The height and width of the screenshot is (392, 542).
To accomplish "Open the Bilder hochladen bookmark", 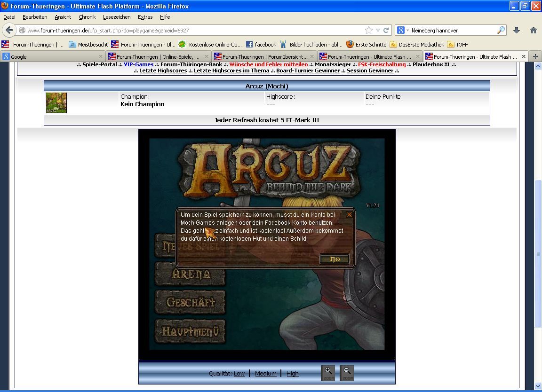I will click(x=311, y=44).
